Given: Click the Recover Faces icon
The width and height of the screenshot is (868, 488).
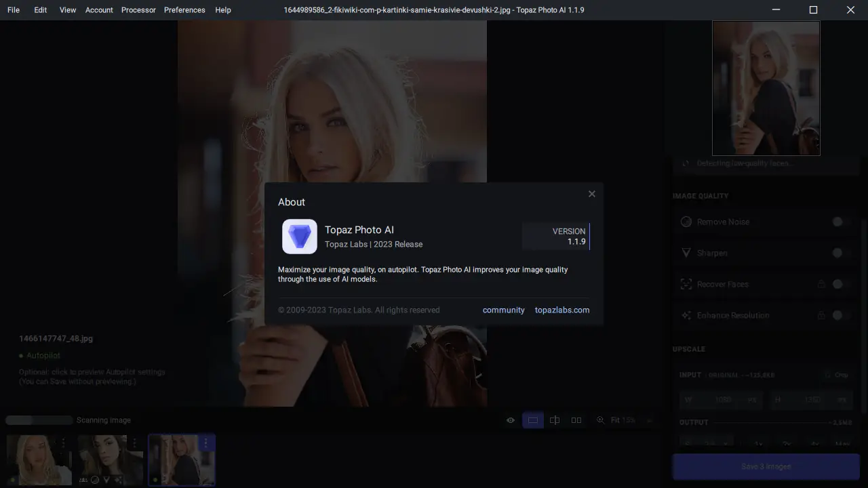Looking at the screenshot, I should 686,284.
